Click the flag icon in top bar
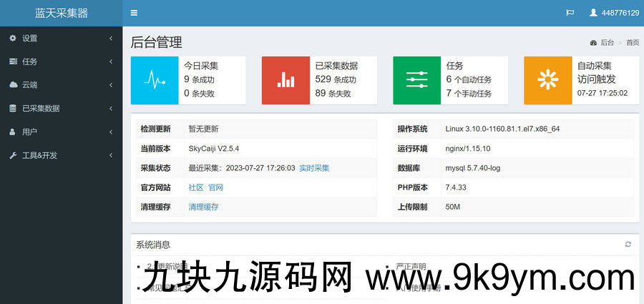Screen dimensions: 644x304 tap(570, 13)
